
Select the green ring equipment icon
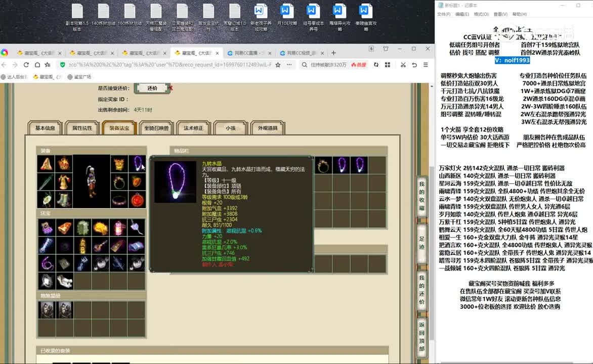click(119, 182)
